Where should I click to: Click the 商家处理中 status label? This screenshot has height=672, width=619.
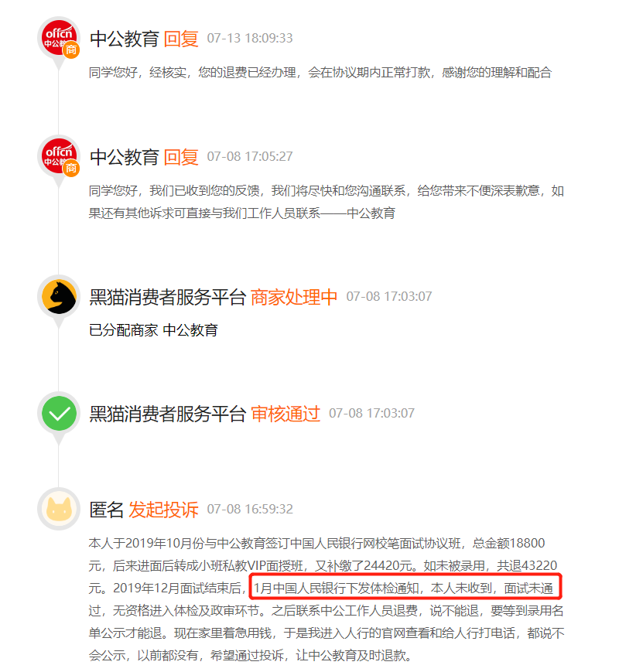click(294, 297)
